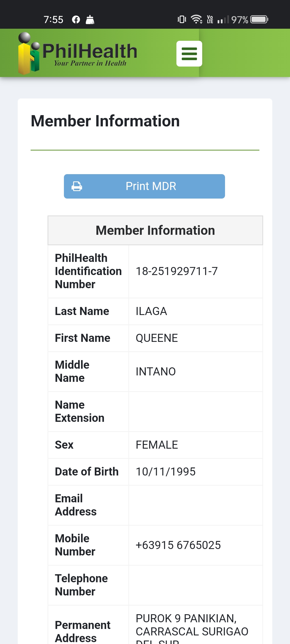Viewport: 290px width, 644px height.
Task: Tap the PhilHealth logo
Action: (x=78, y=53)
